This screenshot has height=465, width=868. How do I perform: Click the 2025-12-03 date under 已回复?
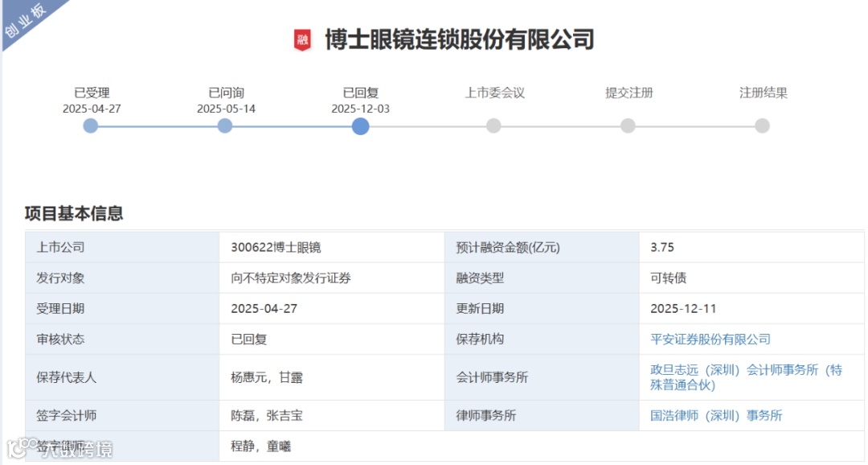[x=360, y=109]
